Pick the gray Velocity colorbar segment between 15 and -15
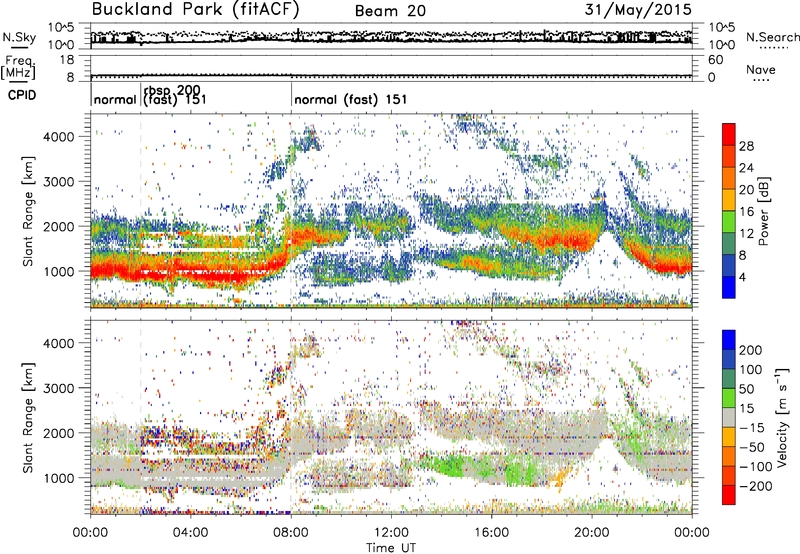 pyautogui.click(x=729, y=417)
